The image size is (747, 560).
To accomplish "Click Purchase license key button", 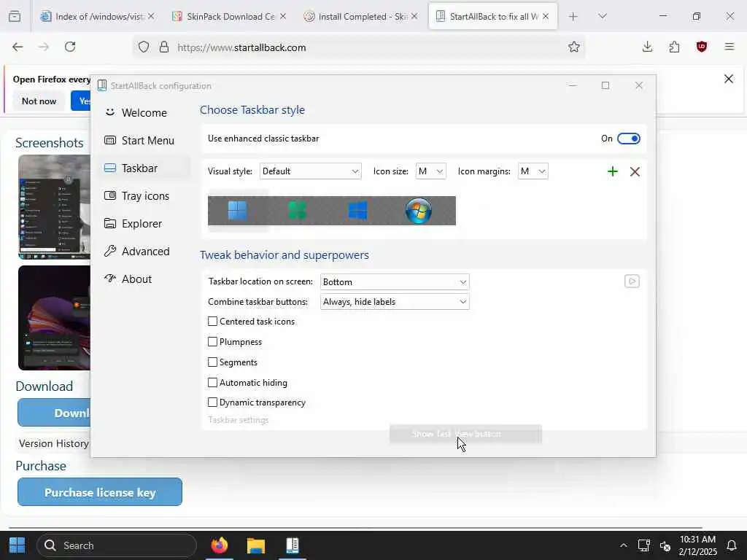I will tap(99, 492).
